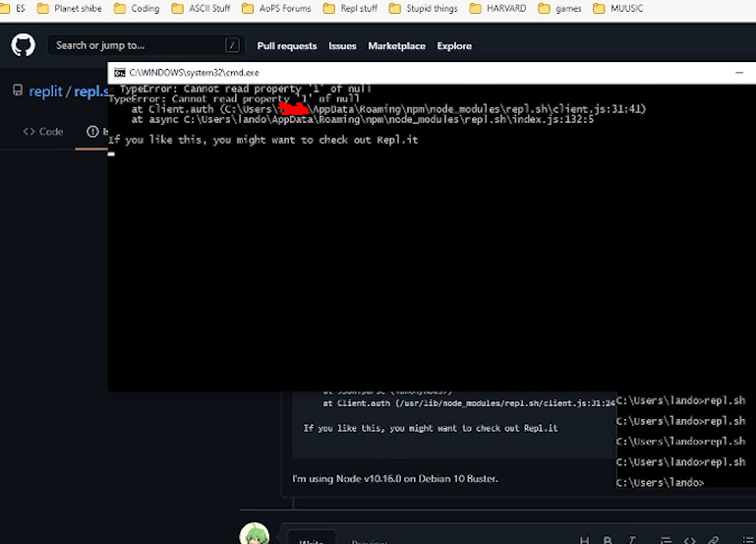Open the replit owner link
This screenshot has height=544, width=756.
pos(46,91)
